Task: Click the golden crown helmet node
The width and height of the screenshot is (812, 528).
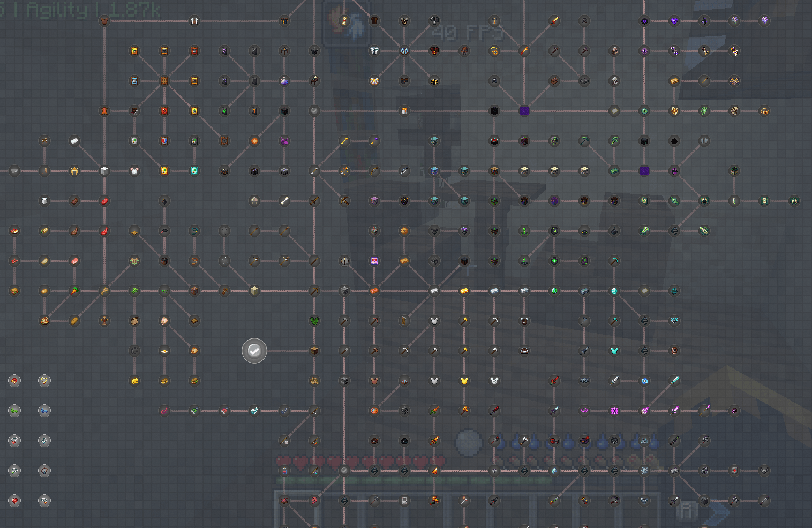Action: click(x=74, y=171)
